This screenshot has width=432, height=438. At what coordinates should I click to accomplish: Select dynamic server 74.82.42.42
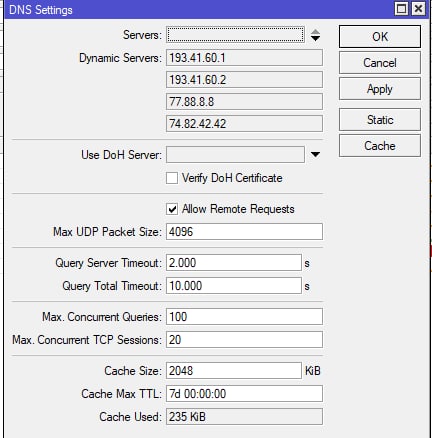point(244,124)
